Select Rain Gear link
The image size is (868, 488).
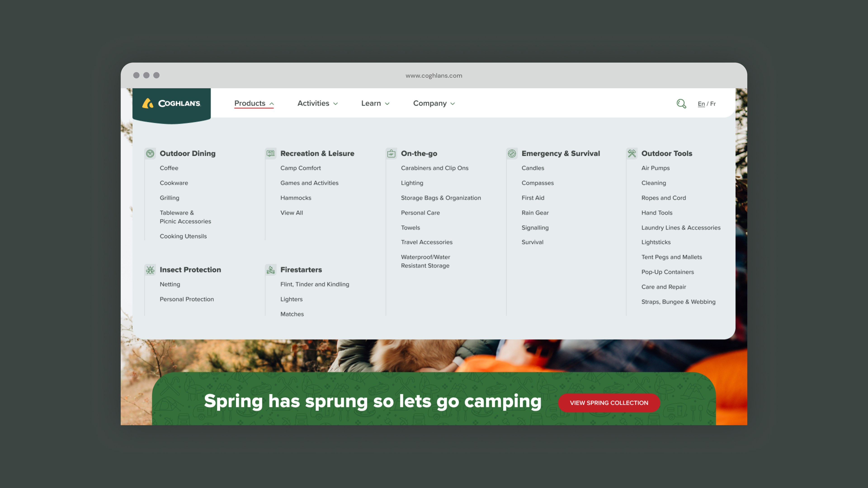pyautogui.click(x=535, y=213)
